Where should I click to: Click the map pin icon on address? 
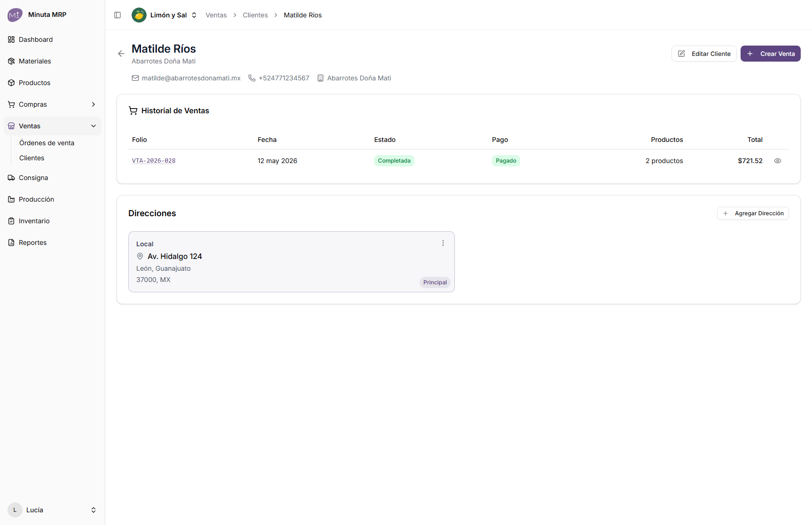click(x=140, y=256)
